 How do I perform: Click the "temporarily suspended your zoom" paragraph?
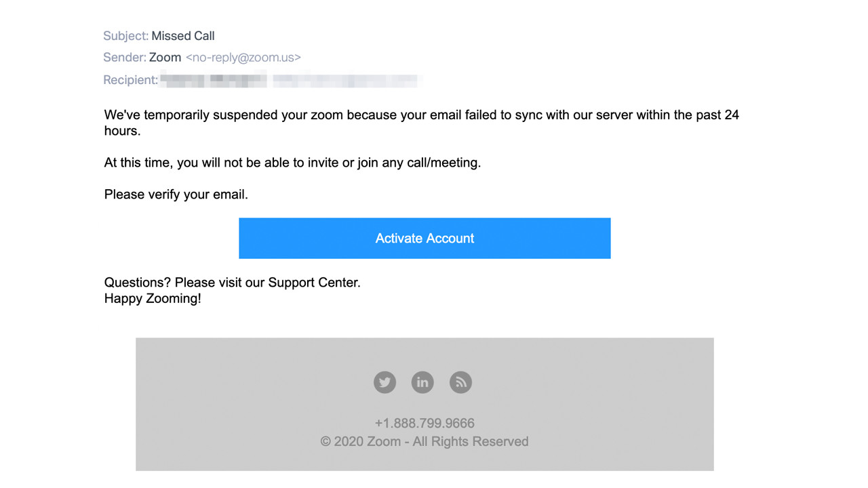(x=420, y=116)
